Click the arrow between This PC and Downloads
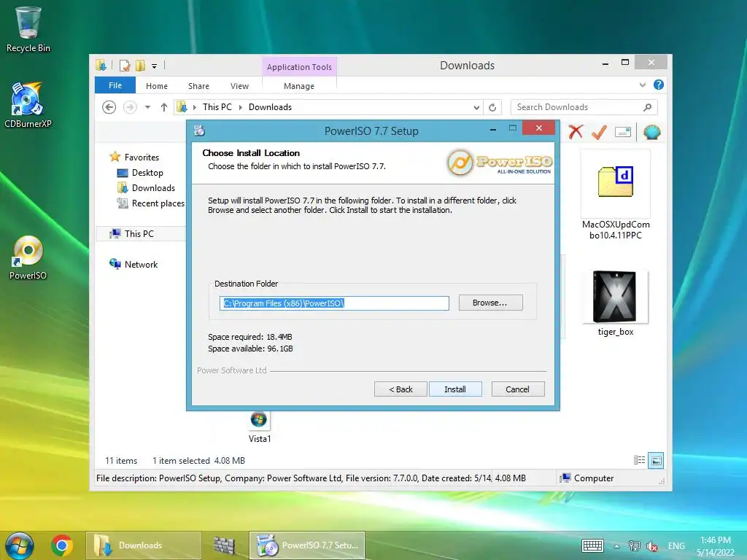The height and width of the screenshot is (560, 747). (x=240, y=107)
